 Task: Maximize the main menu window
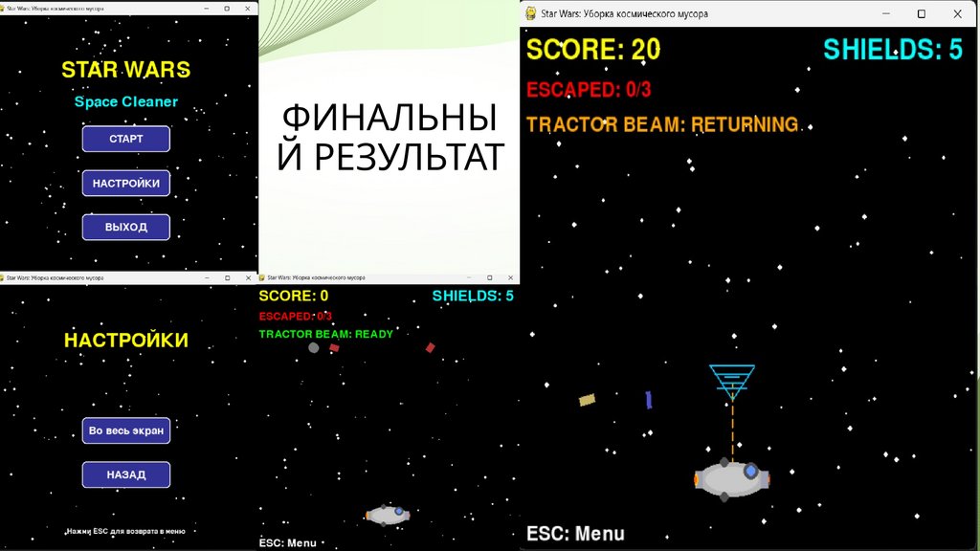click(227, 9)
